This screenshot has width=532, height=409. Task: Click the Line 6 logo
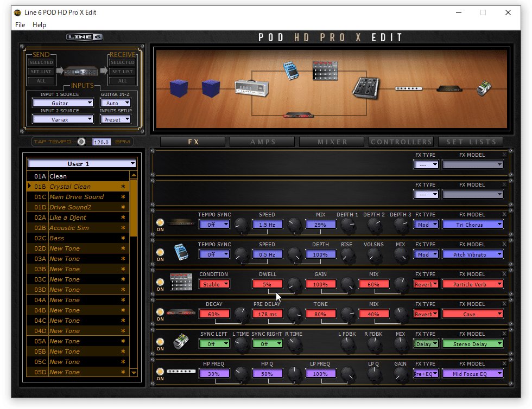click(x=85, y=37)
